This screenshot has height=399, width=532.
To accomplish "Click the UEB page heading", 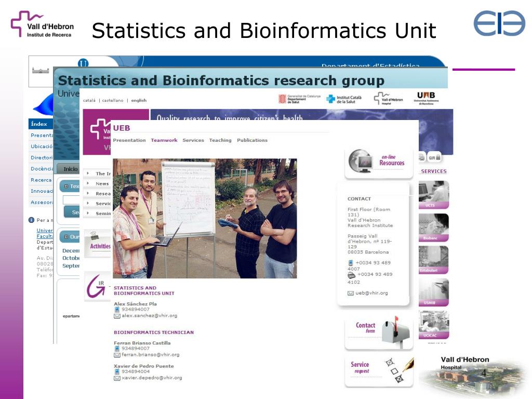I will [122, 128].
